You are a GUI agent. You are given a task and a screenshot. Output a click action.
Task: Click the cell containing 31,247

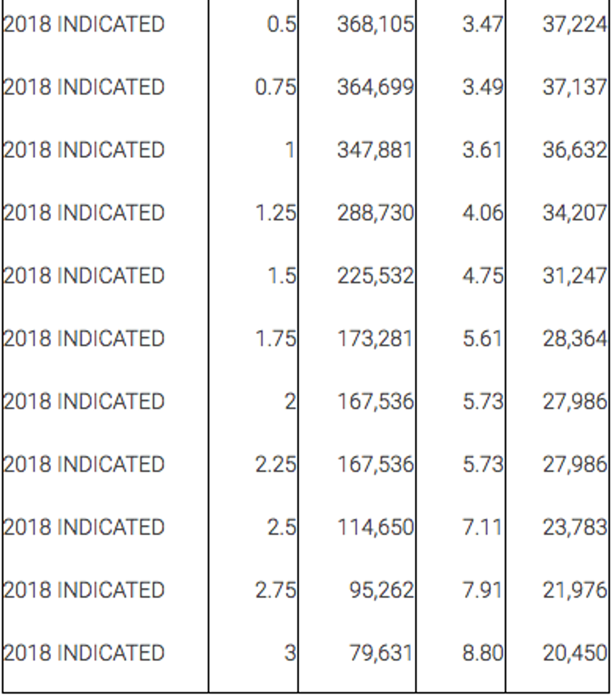pos(575,276)
